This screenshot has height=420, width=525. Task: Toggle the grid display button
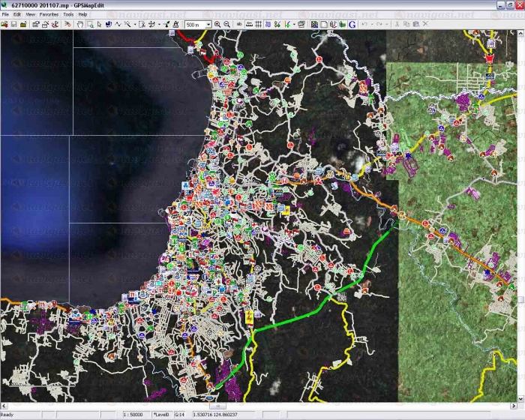(x=257, y=24)
